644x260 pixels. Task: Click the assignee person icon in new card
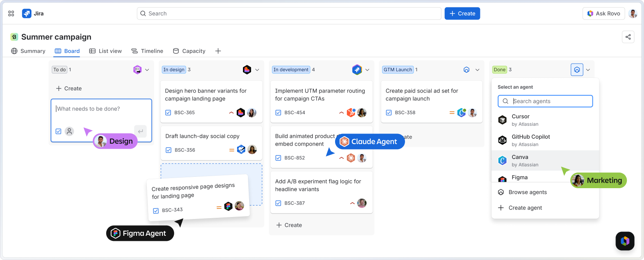[70, 131]
